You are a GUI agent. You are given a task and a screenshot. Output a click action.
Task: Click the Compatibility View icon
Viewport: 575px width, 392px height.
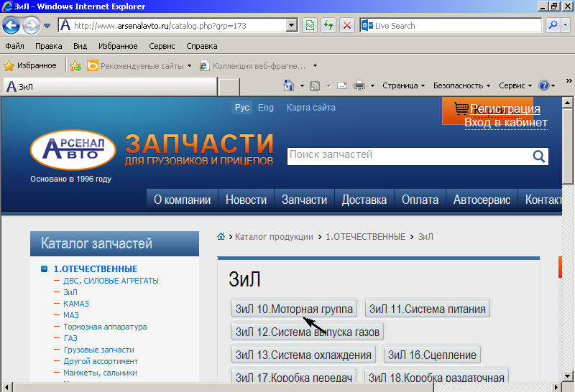click(310, 26)
